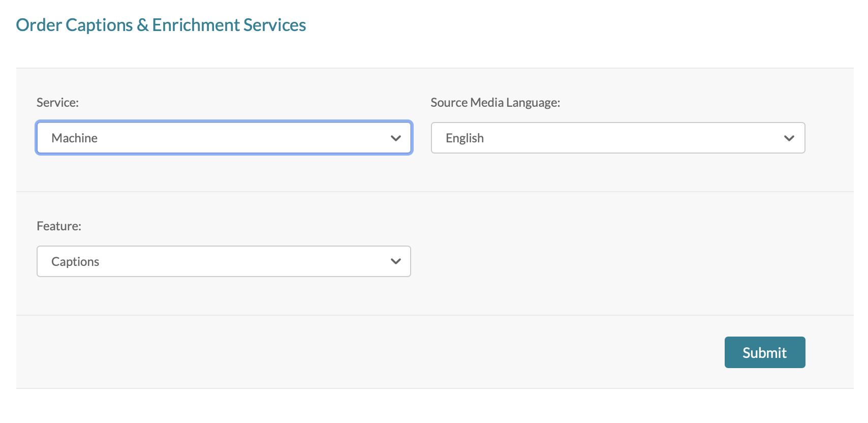Click the word Source in the language label
868x423 pixels.
pyautogui.click(x=449, y=103)
